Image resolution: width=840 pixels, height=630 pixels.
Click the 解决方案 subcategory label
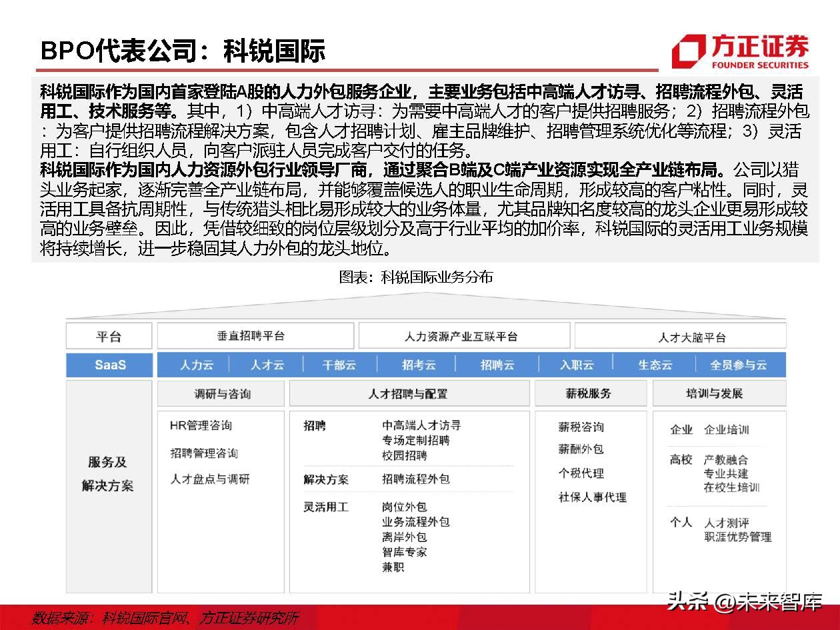coord(326,479)
